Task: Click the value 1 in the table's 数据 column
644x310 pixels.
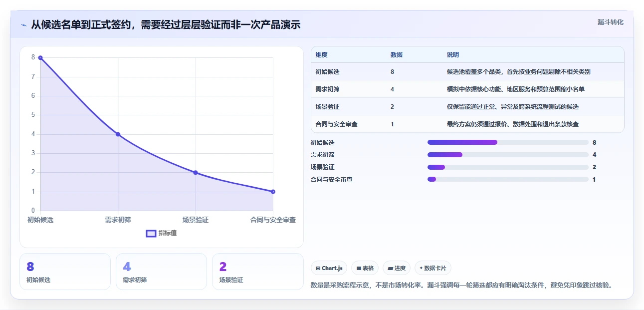Action: (x=393, y=124)
